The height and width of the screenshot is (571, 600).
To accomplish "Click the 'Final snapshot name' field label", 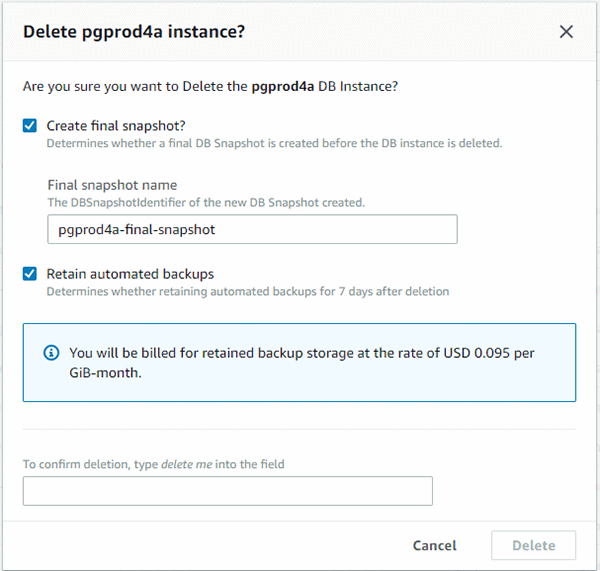I will (x=112, y=185).
